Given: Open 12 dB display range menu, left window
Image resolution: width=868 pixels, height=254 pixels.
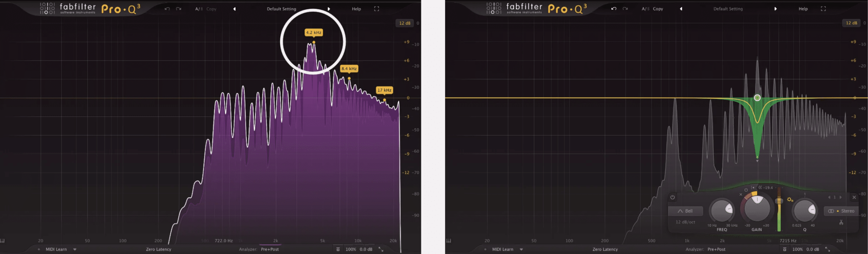Looking at the screenshot, I should click(405, 23).
